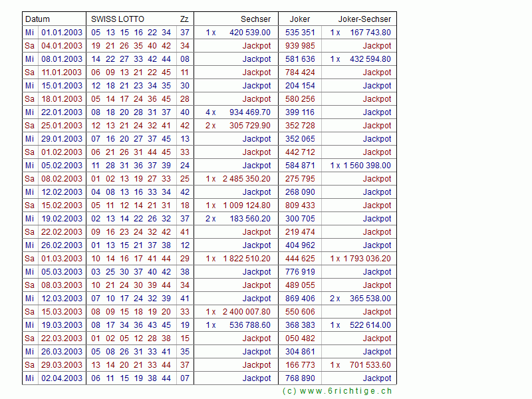
Task: Click the Joker number 535 351
Action: pyautogui.click(x=300, y=33)
